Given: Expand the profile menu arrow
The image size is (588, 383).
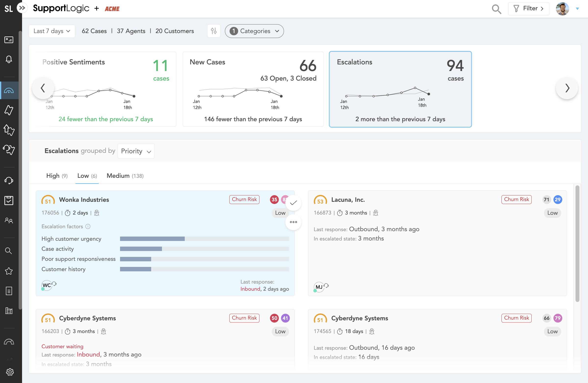Looking at the screenshot, I should click(x=577, y=9).
